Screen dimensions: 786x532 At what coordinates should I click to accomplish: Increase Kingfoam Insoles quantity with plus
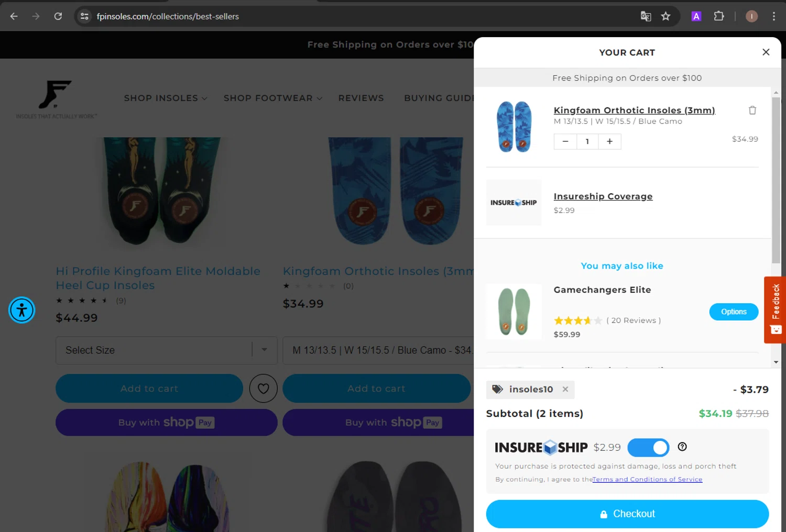point(609,141)
